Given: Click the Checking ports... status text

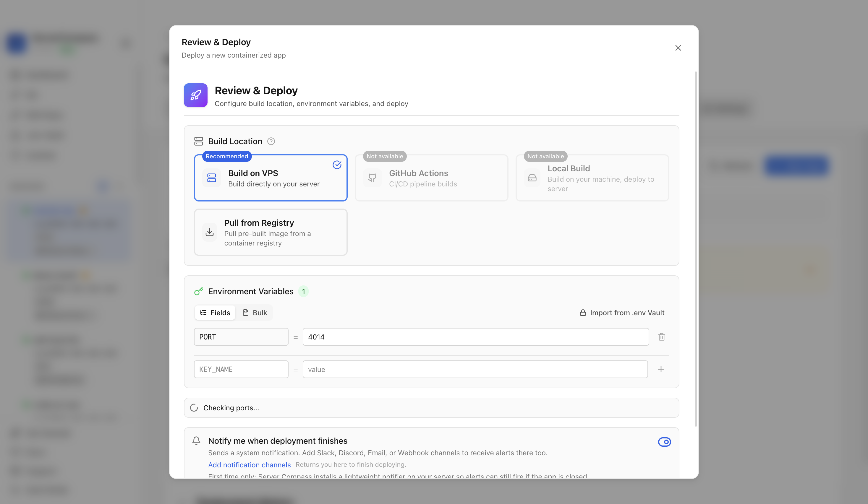Looking at the screenshot, I should pos(231,408).
